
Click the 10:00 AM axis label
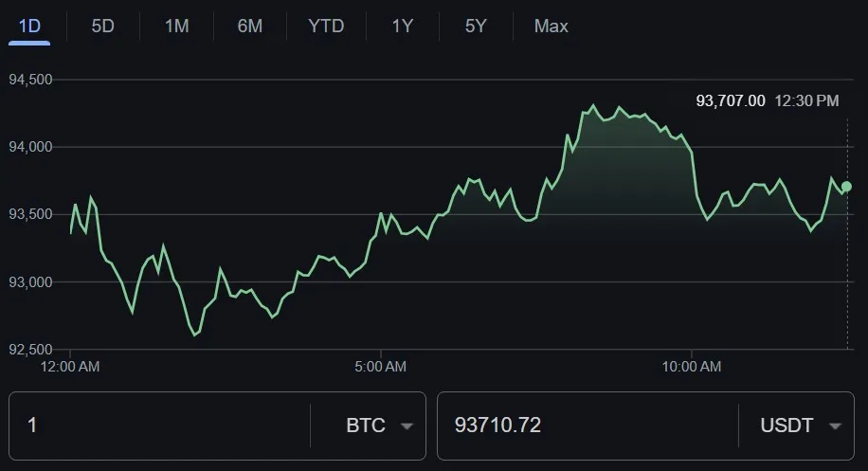click(x=691, y=366)
